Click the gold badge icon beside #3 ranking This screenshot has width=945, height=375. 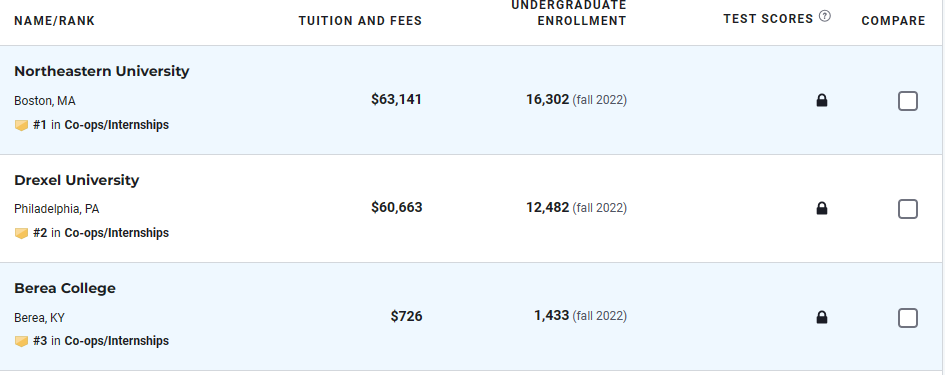[x=22, y=341]
